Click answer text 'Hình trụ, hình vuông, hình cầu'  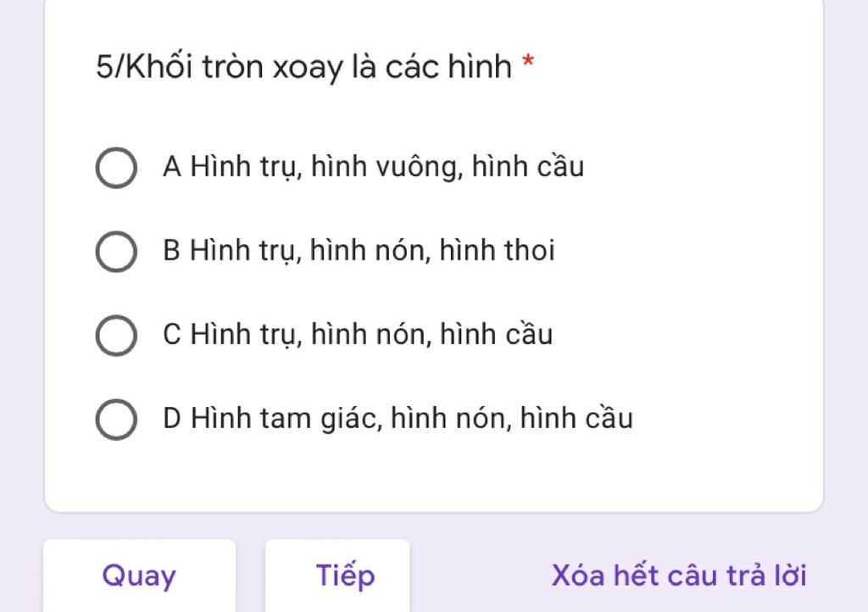(x=387, y=167)
